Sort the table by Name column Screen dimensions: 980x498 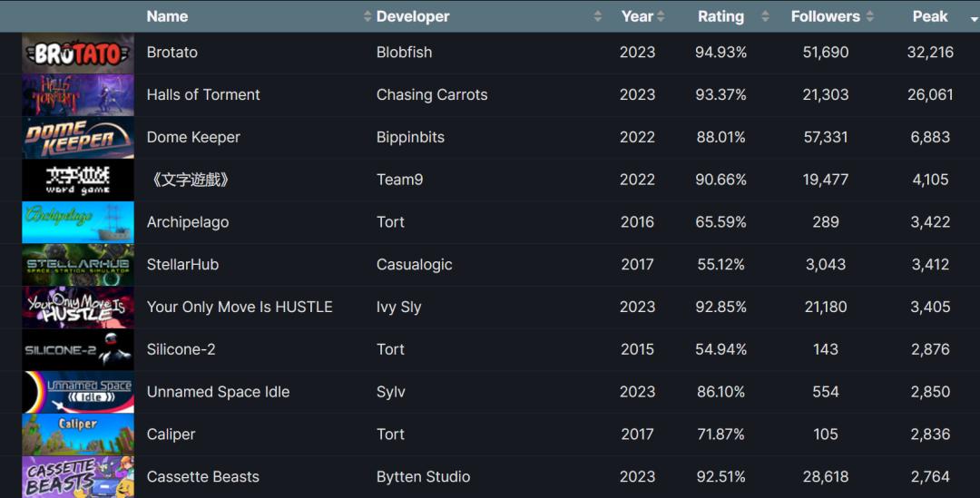167,17
